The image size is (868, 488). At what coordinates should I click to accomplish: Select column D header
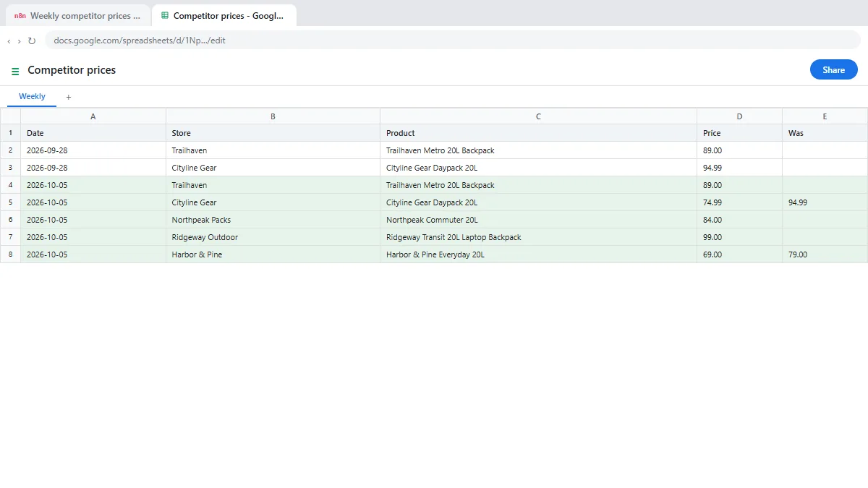(x=739, y=116)
